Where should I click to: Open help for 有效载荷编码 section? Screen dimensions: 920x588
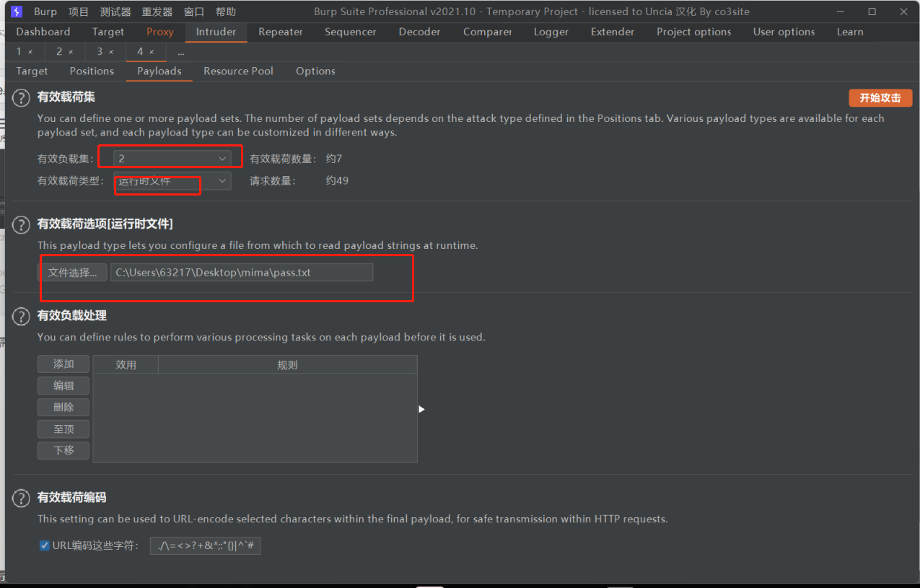22,498
